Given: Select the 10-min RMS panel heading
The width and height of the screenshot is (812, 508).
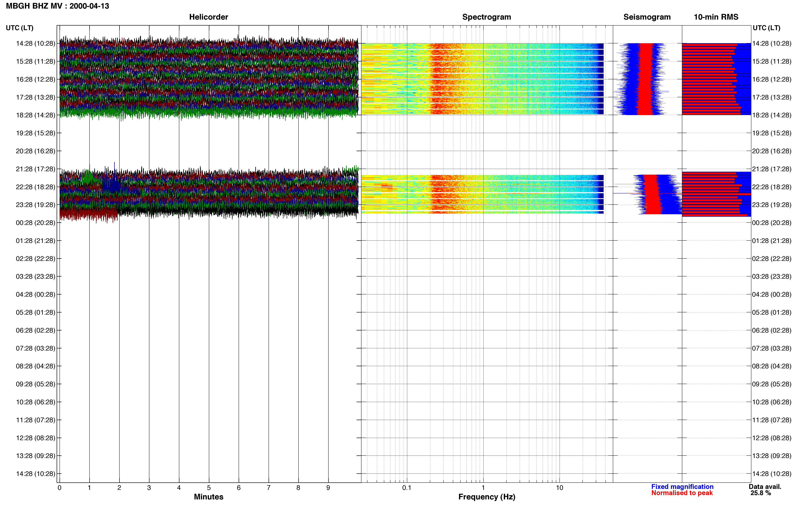Looking at the screenshot, I should 716,17.
